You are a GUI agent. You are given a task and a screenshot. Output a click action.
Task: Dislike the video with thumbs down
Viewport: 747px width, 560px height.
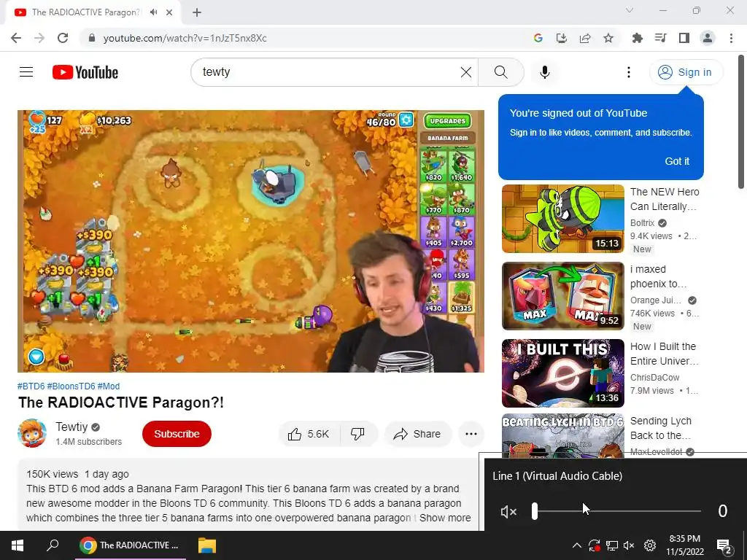(357, 434)
